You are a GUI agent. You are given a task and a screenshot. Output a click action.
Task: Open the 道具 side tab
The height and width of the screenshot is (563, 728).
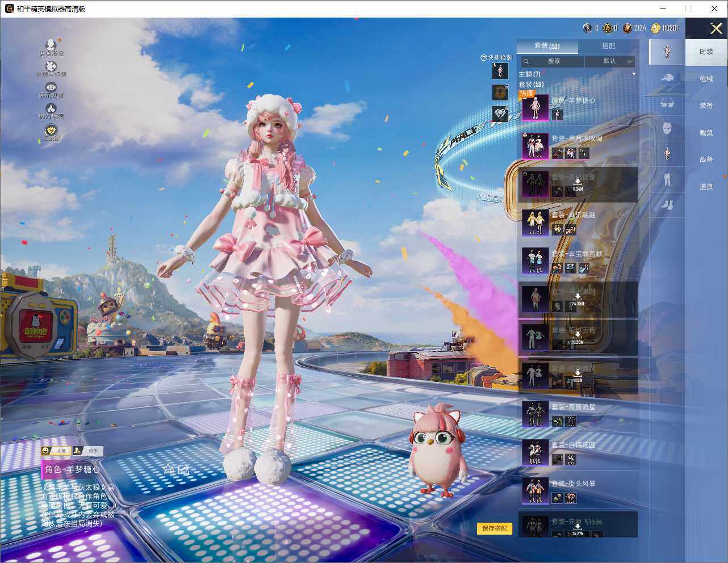coord(706,187)
